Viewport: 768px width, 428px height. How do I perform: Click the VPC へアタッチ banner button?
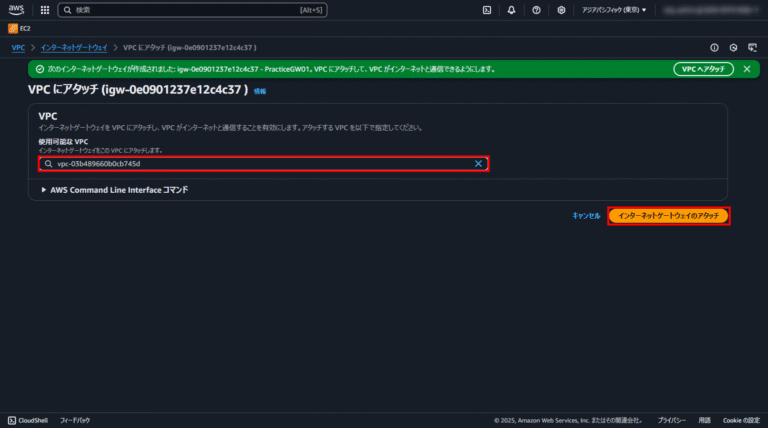[x=703, y=69]
